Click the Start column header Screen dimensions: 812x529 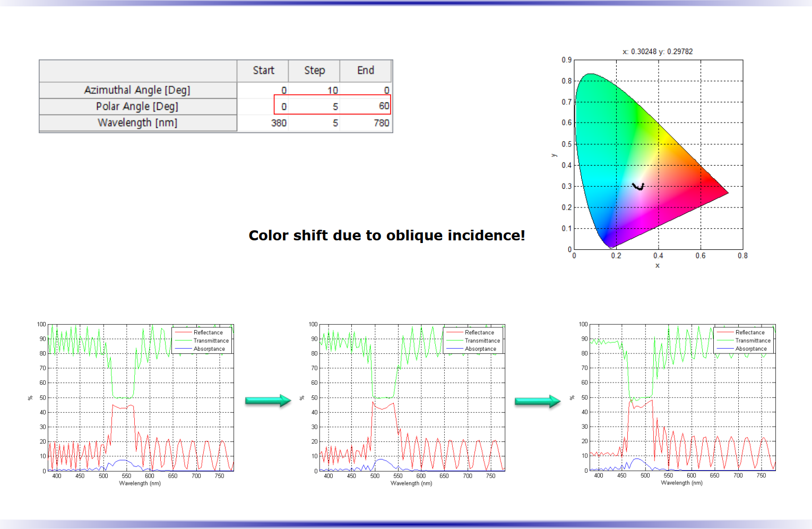(x=263, y=71)
